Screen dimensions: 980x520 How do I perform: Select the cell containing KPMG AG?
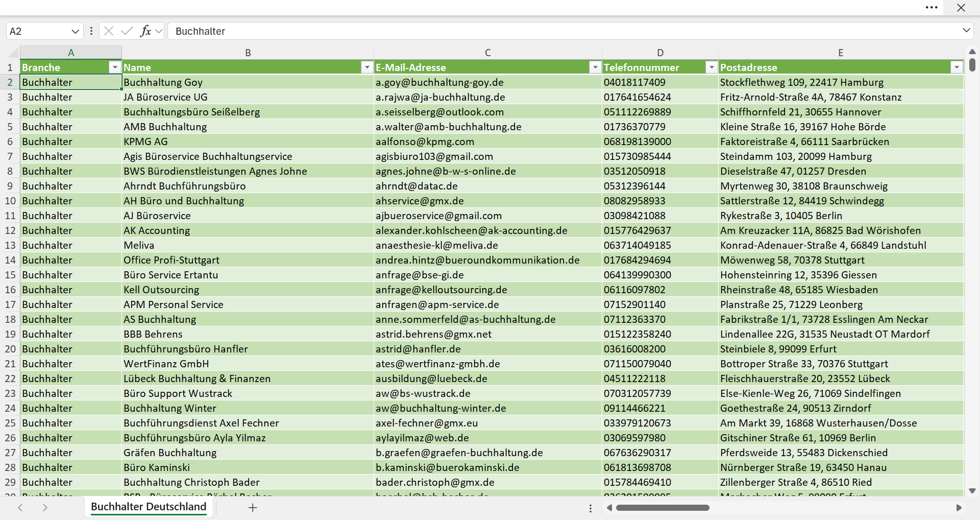coord(248,141)
